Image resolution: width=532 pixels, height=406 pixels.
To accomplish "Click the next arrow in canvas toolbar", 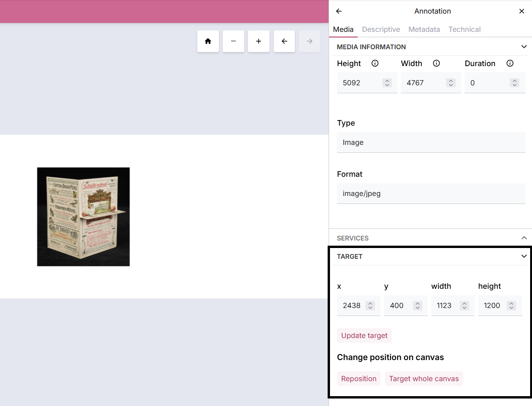I will tap(309, 41).
